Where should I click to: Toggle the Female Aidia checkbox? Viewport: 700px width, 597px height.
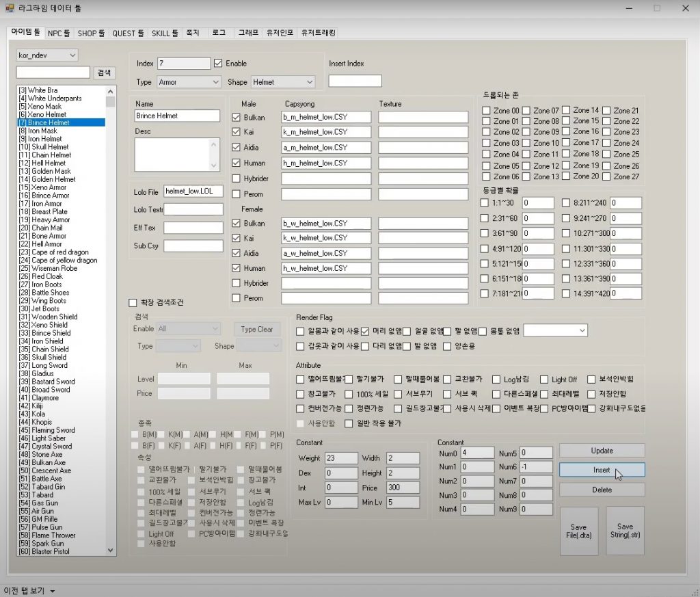tap(236, 253)
